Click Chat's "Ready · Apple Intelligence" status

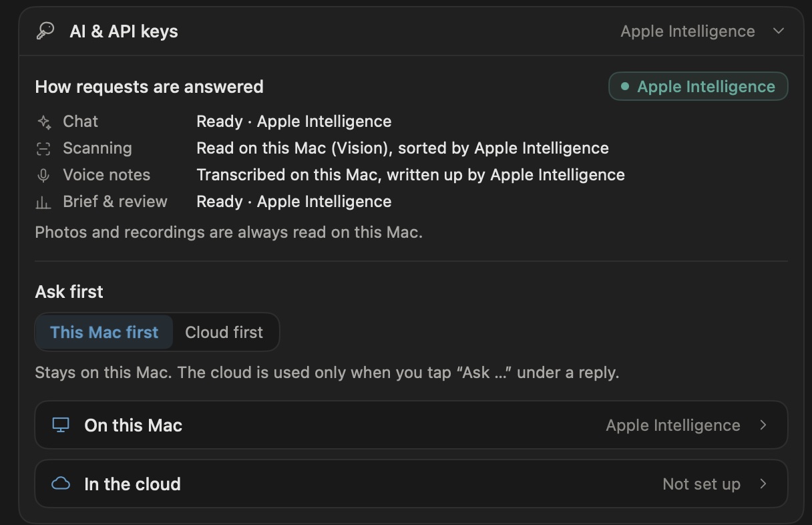pos(294,122)
